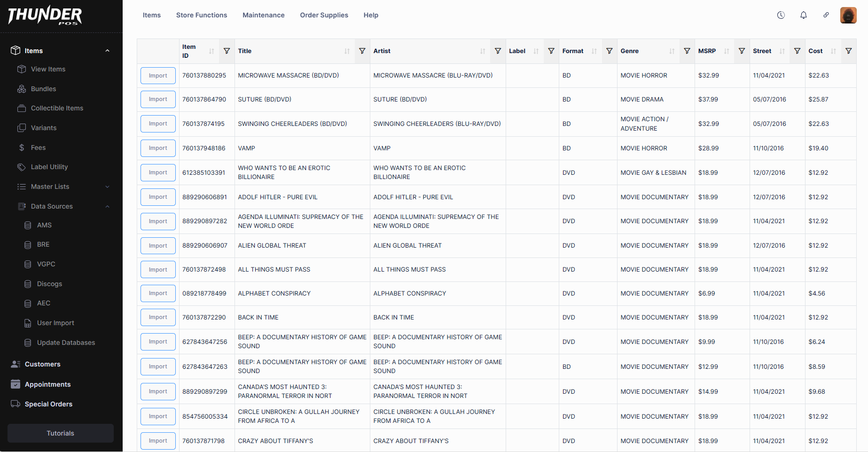Viewport: 868px width, 452px height.
Task: Go to Label Utility page
Action: click(x=49, y=167)
